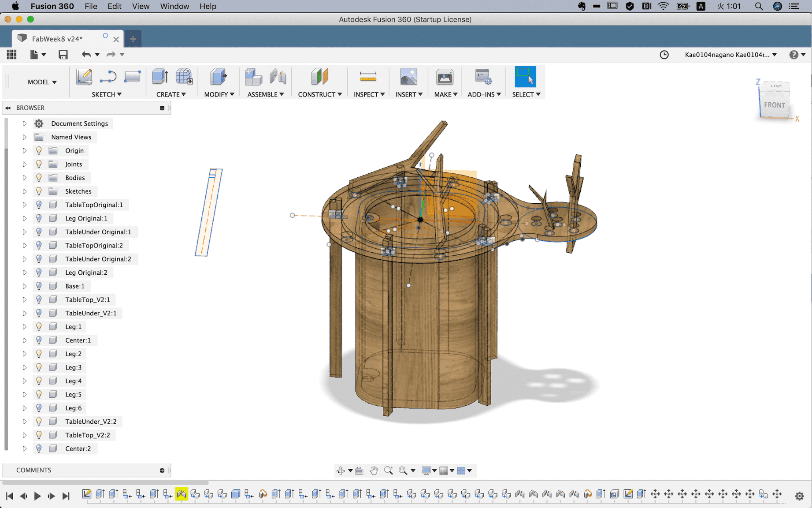Expand the Sketches folder in browser

25,191
